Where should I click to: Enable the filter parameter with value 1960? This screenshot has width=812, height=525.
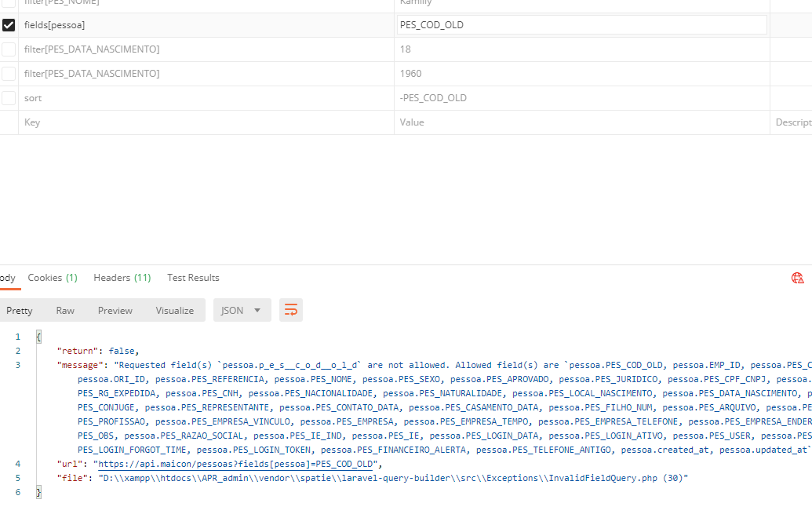9,73
